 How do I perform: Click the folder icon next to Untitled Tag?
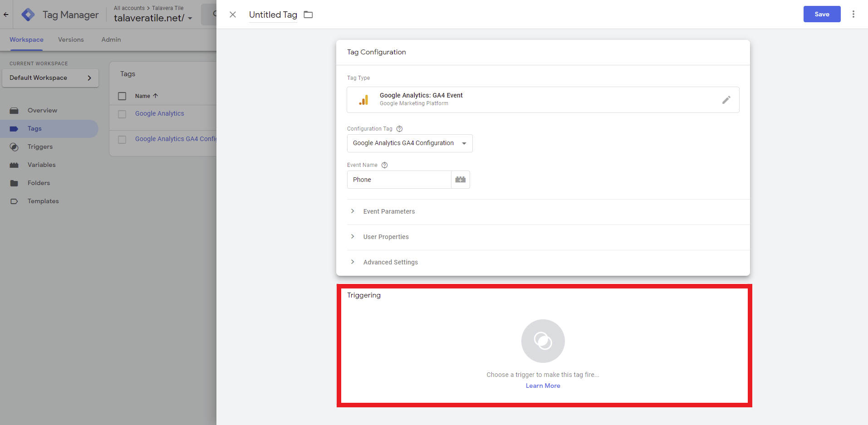pyautogui.click(x=308, y=15)
